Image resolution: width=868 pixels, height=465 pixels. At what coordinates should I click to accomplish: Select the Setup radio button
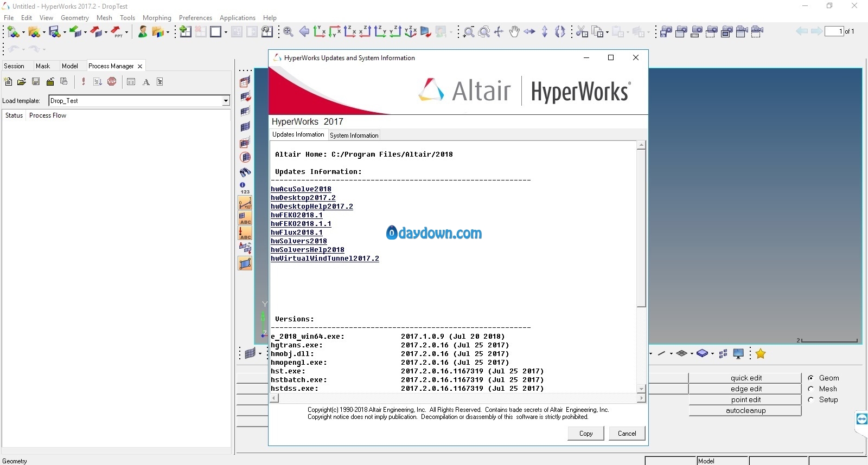[x=811, y=399]
